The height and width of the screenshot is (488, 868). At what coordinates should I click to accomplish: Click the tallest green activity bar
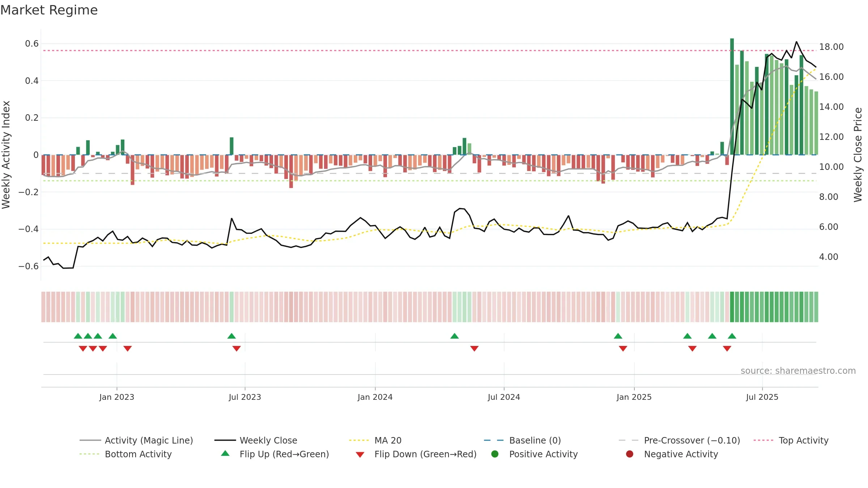click(x=732, y=97)
